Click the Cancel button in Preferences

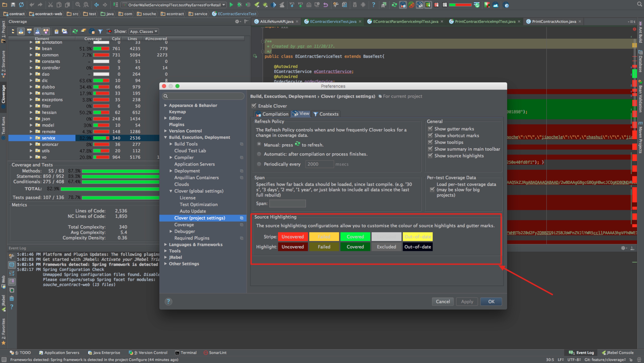pyautogui.click(x=443, y=301)
